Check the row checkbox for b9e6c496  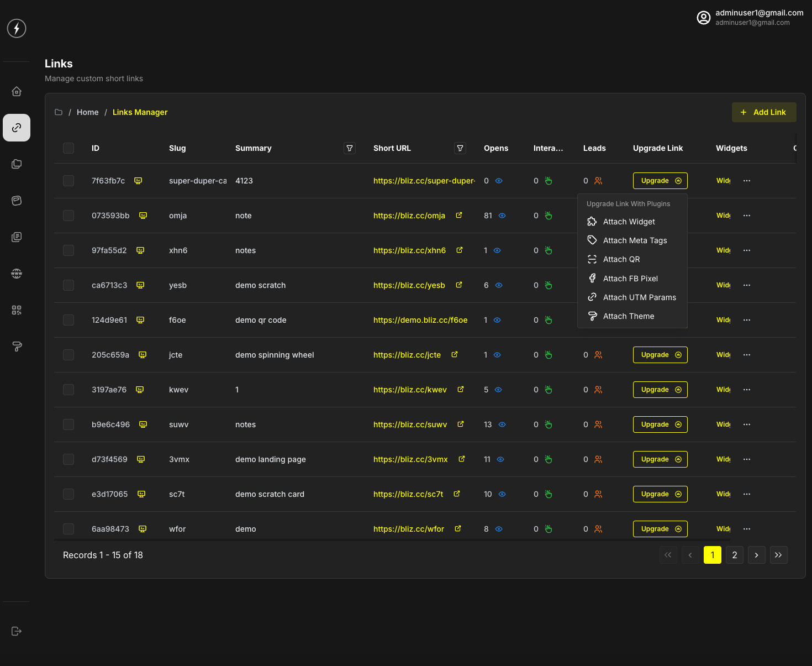(68, 424)
